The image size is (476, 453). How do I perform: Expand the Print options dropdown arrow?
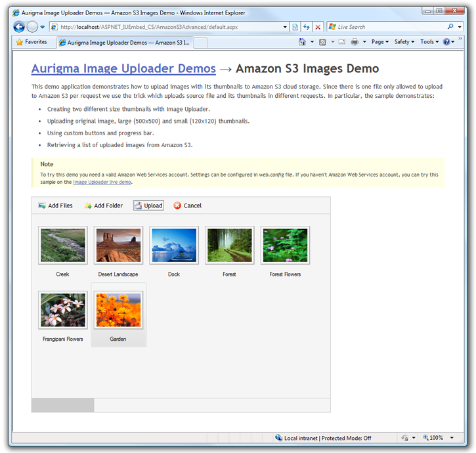point(364,42)
